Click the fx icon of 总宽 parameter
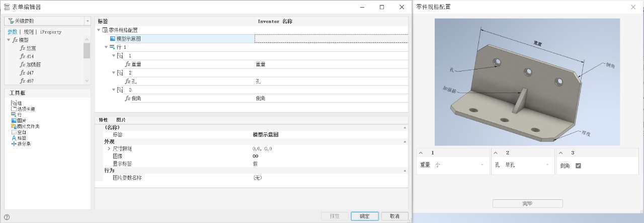 click(23, 48)
